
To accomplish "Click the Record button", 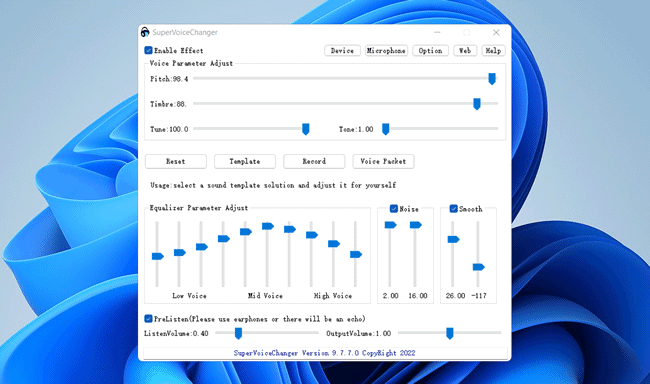I will point(314,161).
